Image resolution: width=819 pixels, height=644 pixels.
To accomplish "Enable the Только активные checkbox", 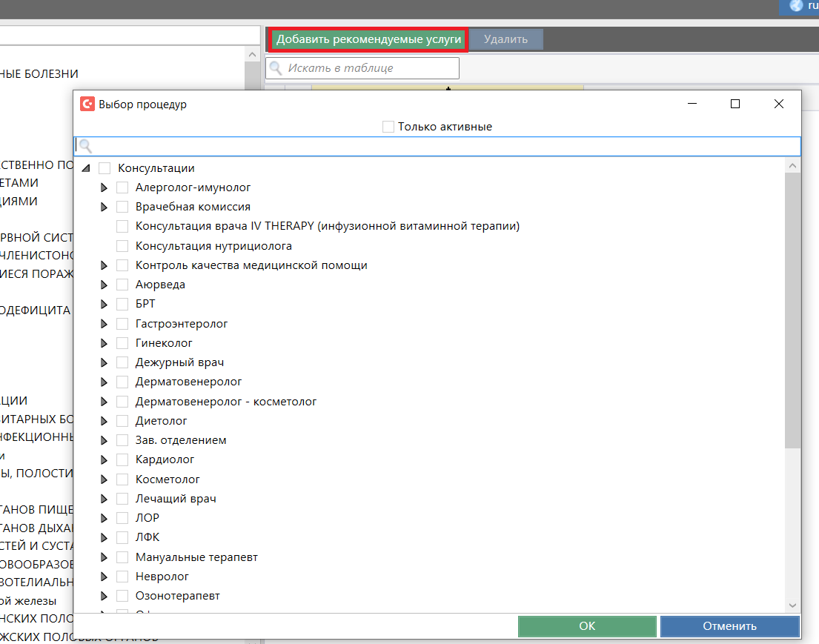I will [388, 127].
